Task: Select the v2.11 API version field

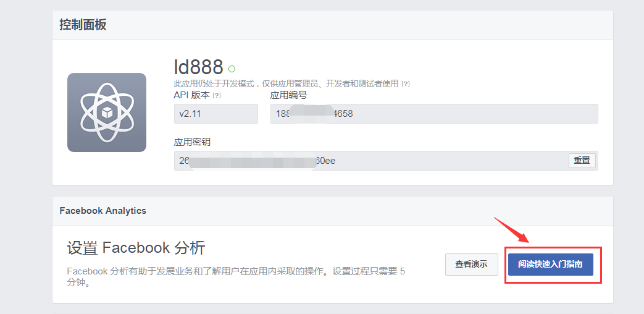Action: 215,114
